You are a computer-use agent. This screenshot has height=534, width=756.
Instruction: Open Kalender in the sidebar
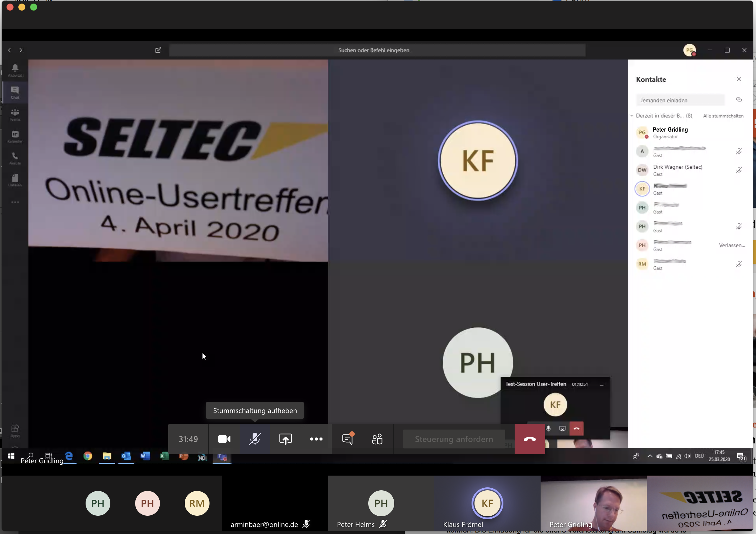[x=15, y=136]
